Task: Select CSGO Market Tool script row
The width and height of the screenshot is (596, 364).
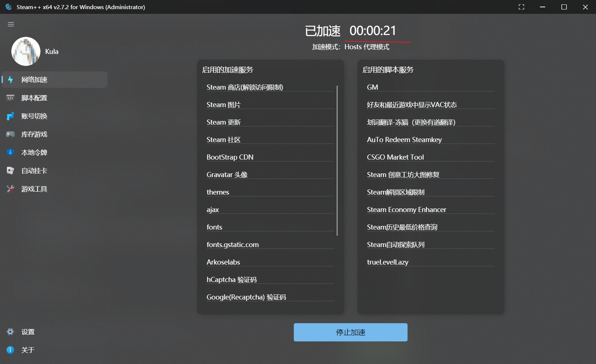Action: [x=431, y=157]
